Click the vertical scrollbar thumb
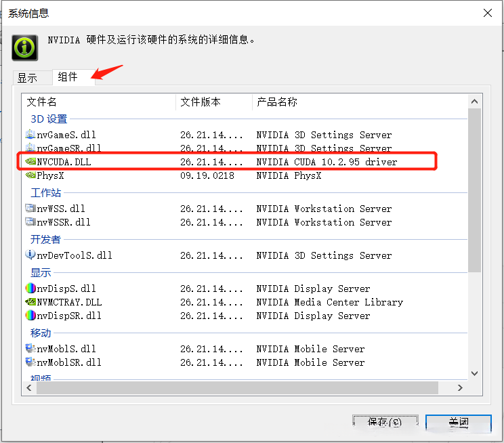The image size is (504, 443). 474,190
